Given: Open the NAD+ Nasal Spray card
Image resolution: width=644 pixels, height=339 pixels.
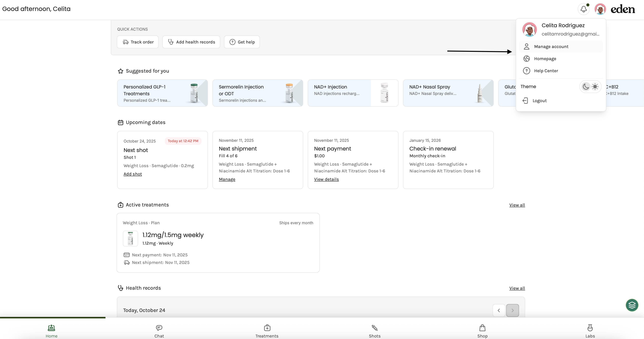Looking at the screenshot, I should pos(448,93).
